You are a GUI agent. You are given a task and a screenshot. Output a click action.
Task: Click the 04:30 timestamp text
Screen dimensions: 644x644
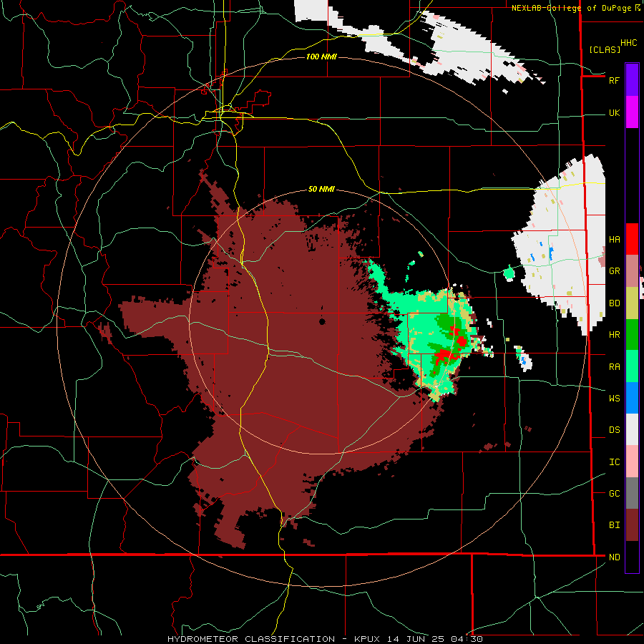tap(467, 639)
